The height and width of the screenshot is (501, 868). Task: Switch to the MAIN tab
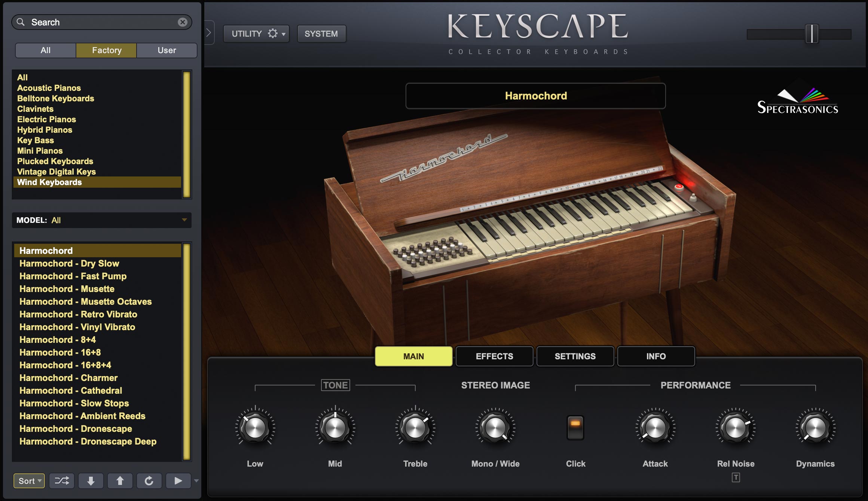click(x=414, y=356)
